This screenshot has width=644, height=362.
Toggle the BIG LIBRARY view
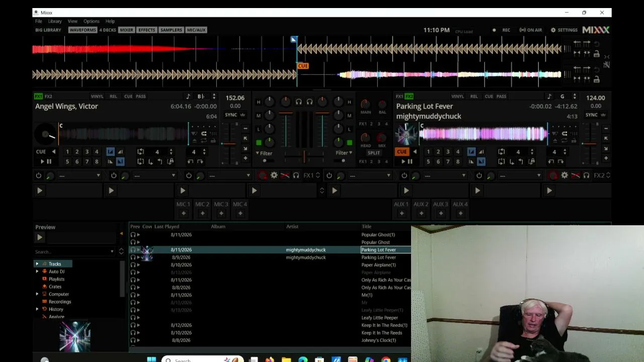[48, 30]
